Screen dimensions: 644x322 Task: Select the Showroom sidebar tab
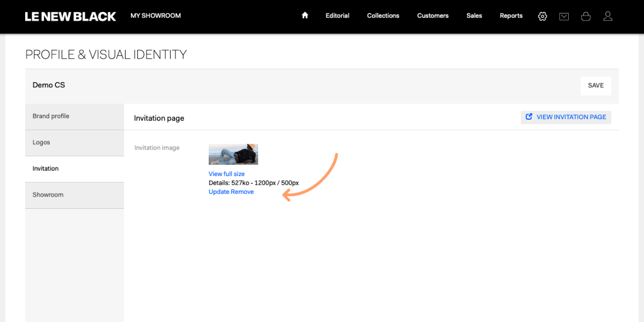[75, 195]
